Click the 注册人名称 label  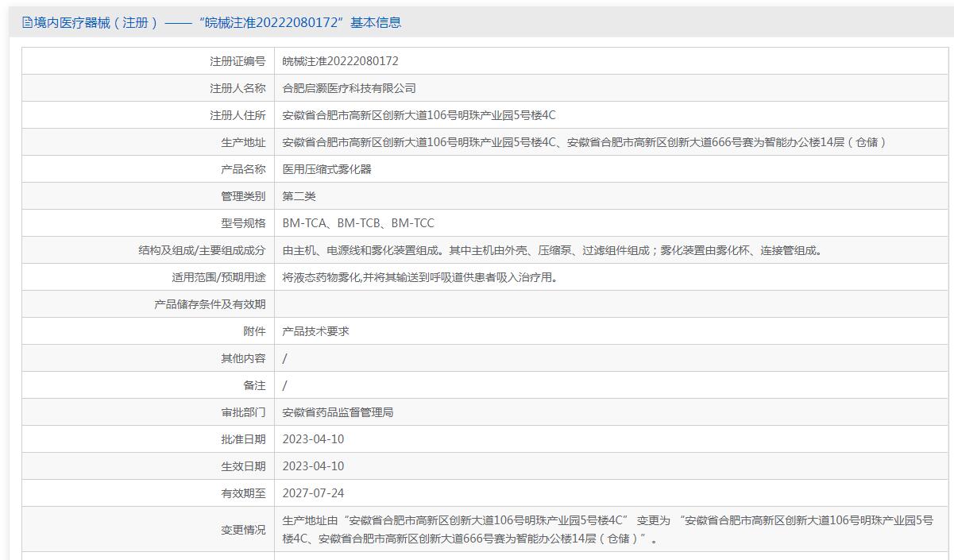point(238,88)
